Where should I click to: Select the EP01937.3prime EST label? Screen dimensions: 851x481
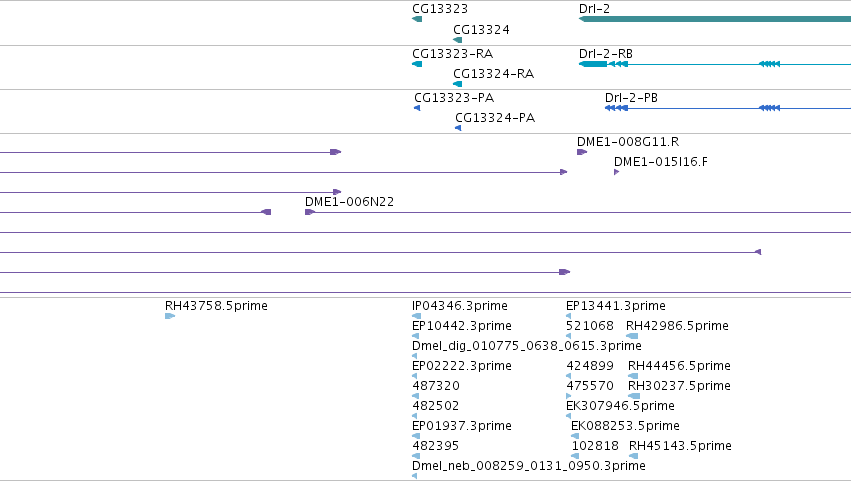click(x=461, y=426)
